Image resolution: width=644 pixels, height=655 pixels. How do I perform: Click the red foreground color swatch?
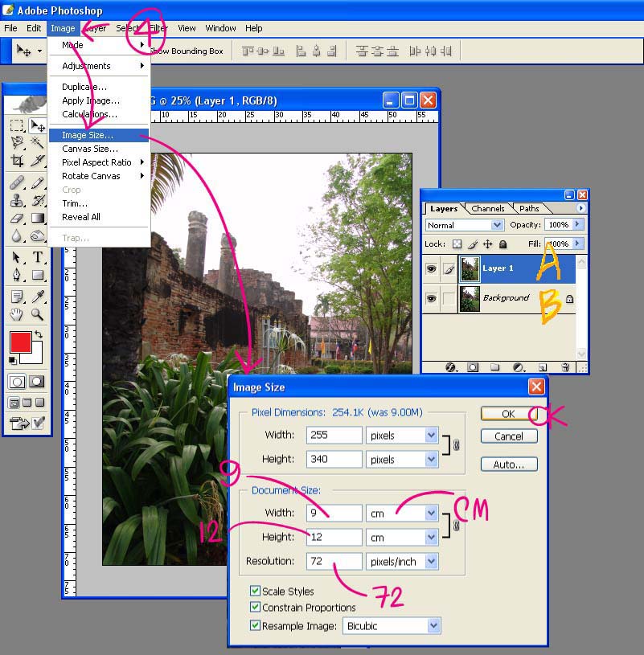pyautogui.click(x=20, y=342)
